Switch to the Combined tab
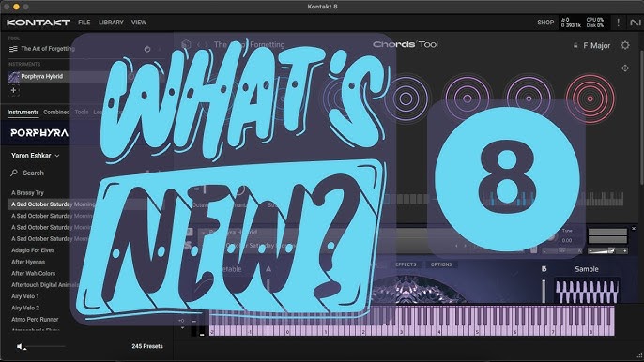 point(56,112)
